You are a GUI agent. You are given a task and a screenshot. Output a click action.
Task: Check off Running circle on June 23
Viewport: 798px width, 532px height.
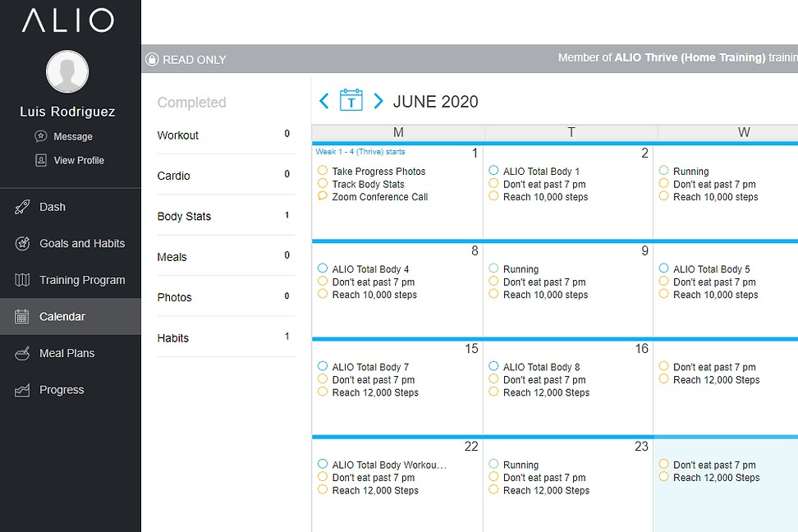coord(493,463)
